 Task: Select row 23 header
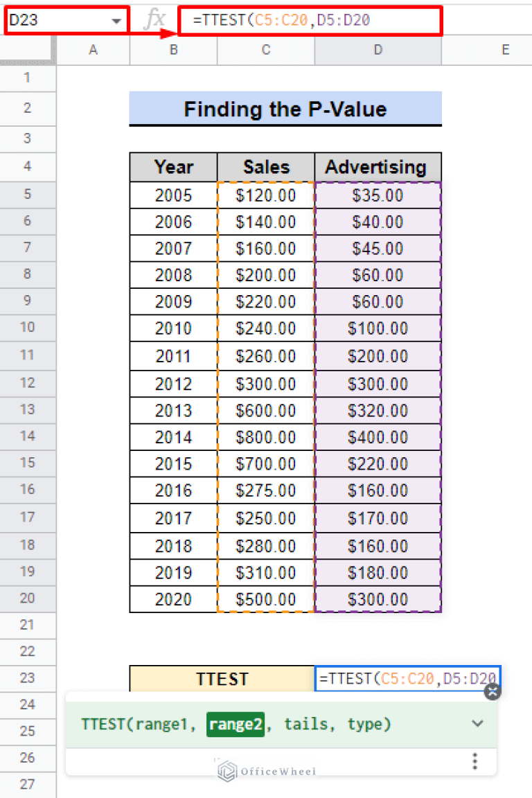[x=28, y=678]
